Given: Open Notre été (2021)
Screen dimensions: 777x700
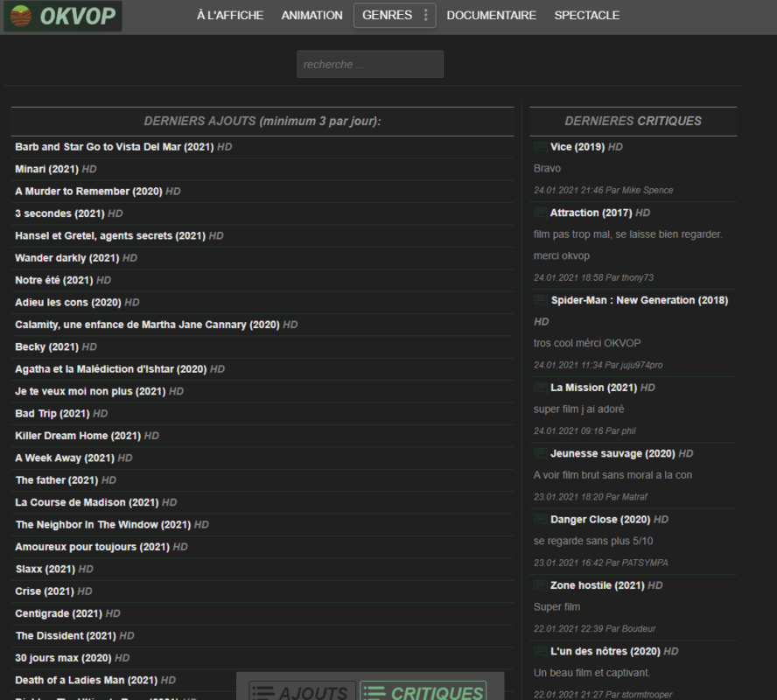Looking at the screenshot, I should (x=54, y=280).
